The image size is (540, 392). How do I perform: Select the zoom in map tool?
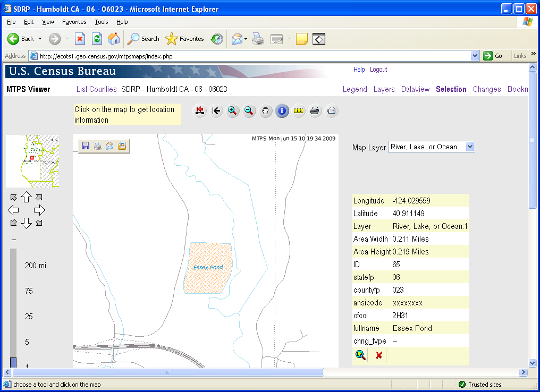coord(232,110)
